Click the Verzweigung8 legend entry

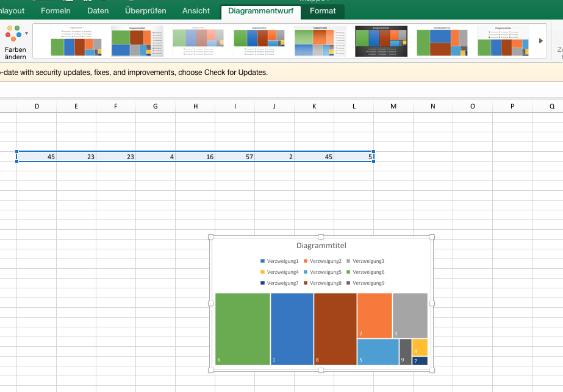[327, 283]
